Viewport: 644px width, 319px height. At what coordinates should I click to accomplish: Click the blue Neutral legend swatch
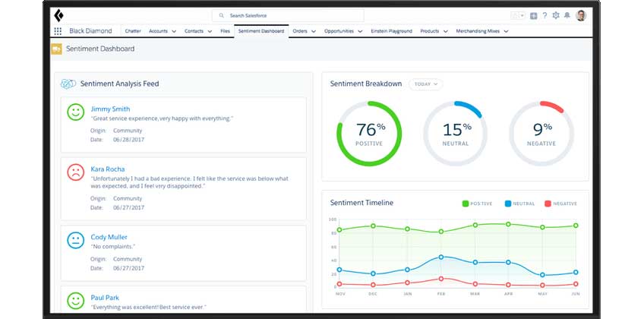pos(507,204)
